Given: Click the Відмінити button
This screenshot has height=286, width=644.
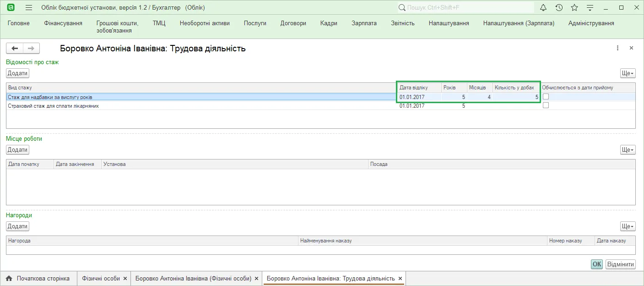Looking at the screenshot, I should [620, 264].
